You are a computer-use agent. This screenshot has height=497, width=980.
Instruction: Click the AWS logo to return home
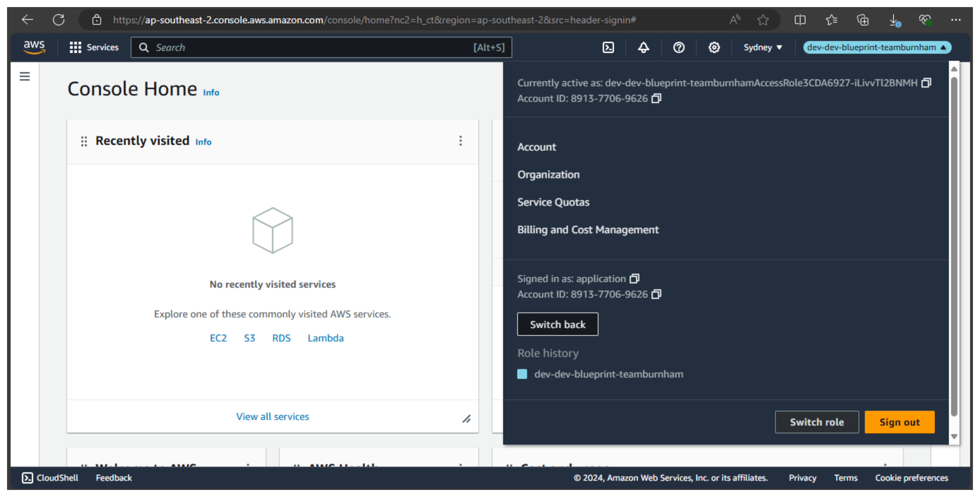coord(34,47)
